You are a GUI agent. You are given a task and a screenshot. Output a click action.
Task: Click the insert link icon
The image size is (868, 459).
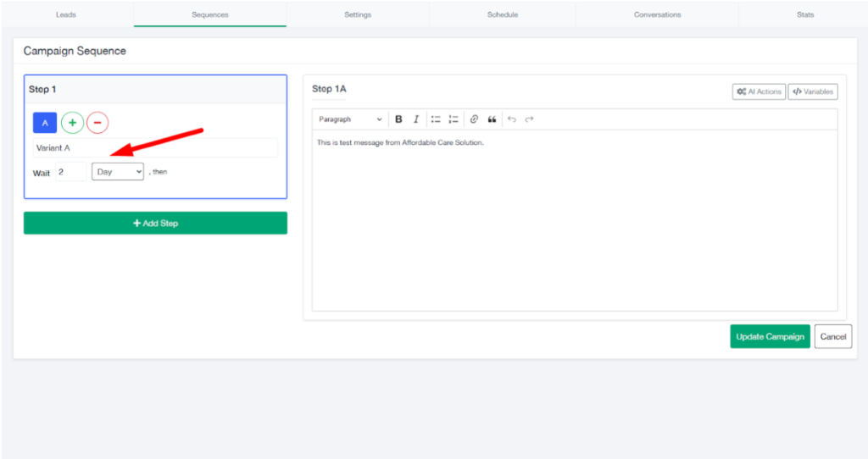[474, 119]
